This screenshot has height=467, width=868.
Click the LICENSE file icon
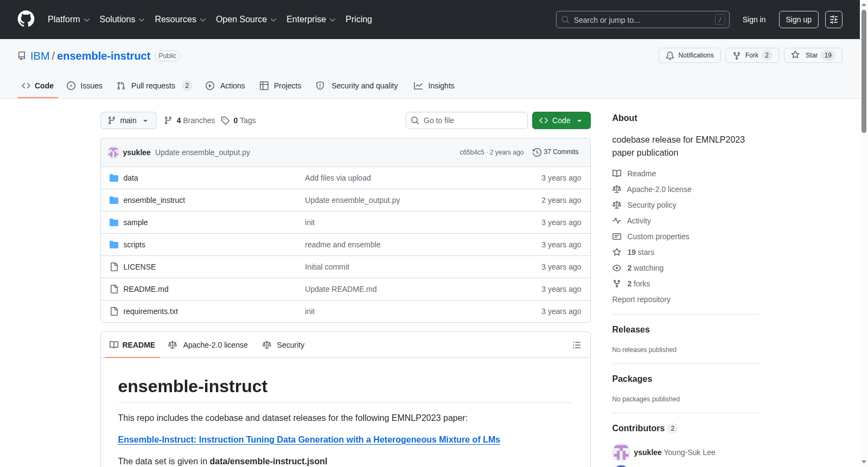click(114, 267)
